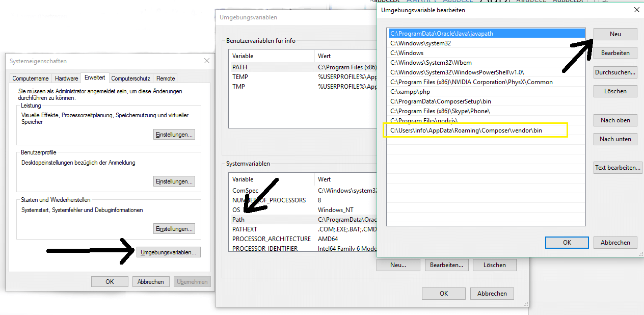Select the PATH user variable
644x315 pixels.
tap(239, 66)
